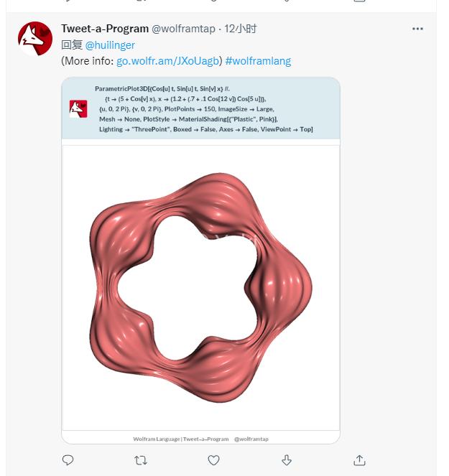
Task: Open the go.wolfr.am/JXoUagb link
Action: 167,61
